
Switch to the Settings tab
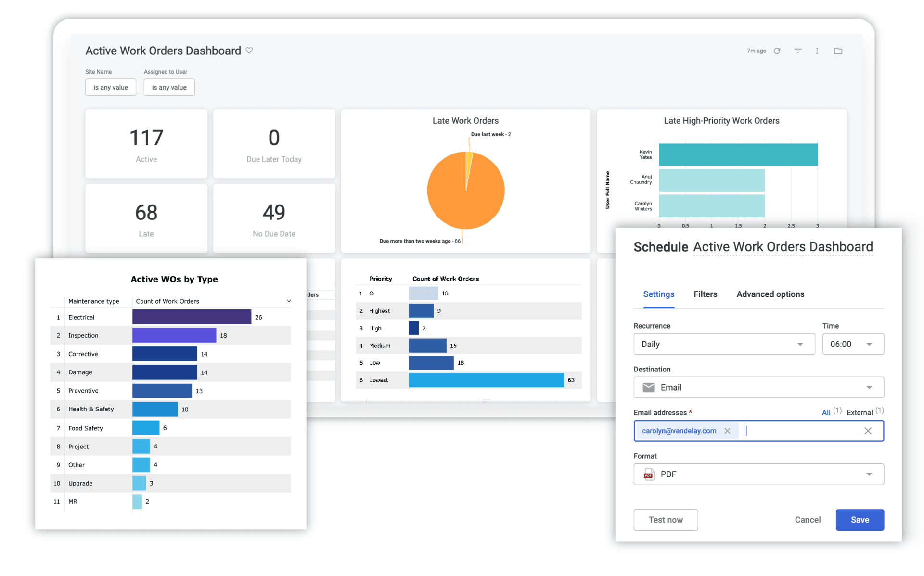(x=658, y=294)
